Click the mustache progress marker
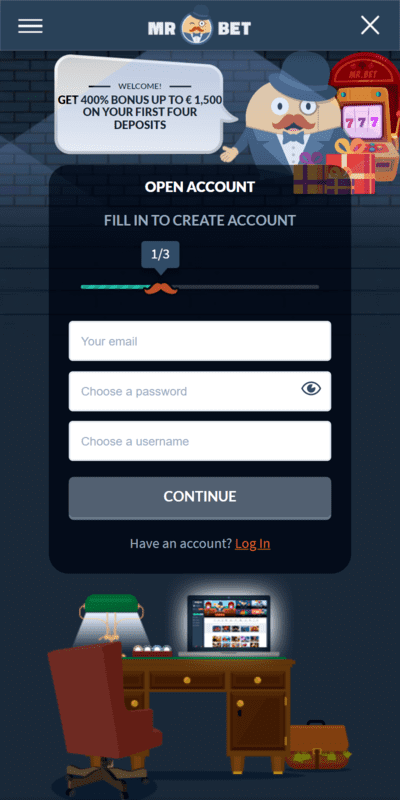 (x=161, y=288)
